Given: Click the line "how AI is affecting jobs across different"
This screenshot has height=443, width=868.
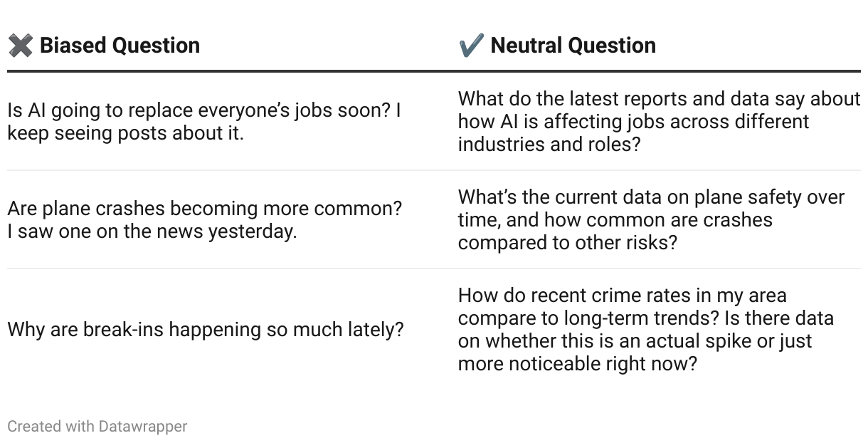Looking at the screenshot, I should [x=633, y=121].
